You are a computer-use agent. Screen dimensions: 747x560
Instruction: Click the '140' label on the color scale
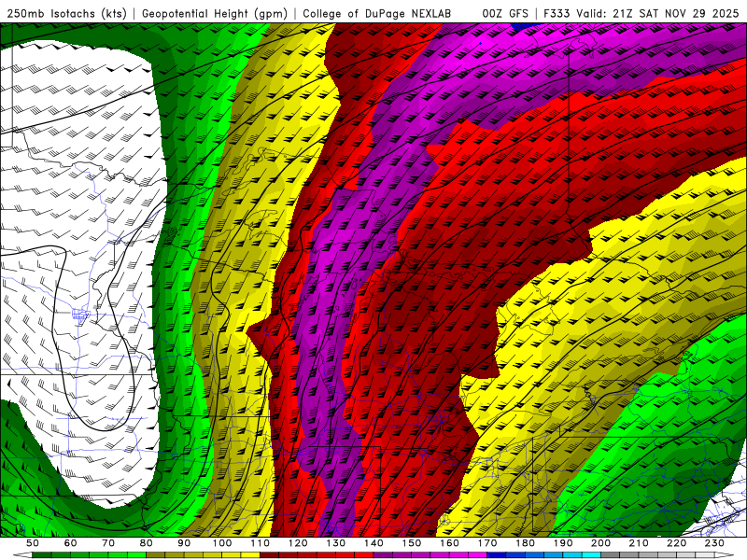[373, 543]
